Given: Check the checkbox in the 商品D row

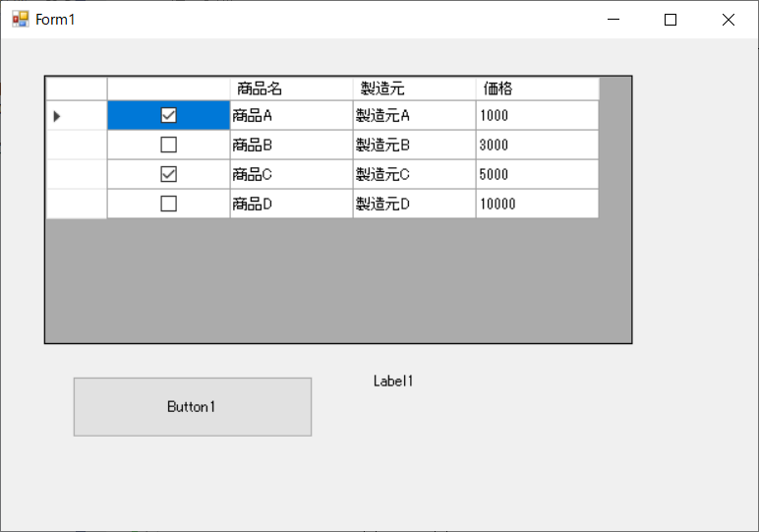Looking at the screenshot, I should 168,204.
